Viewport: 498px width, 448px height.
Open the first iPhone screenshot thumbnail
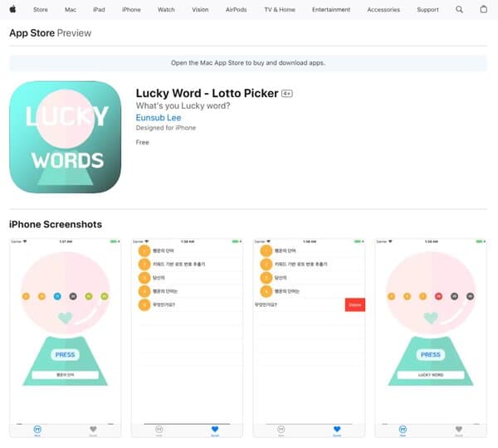pyautogui.click(x=65, y=338)
